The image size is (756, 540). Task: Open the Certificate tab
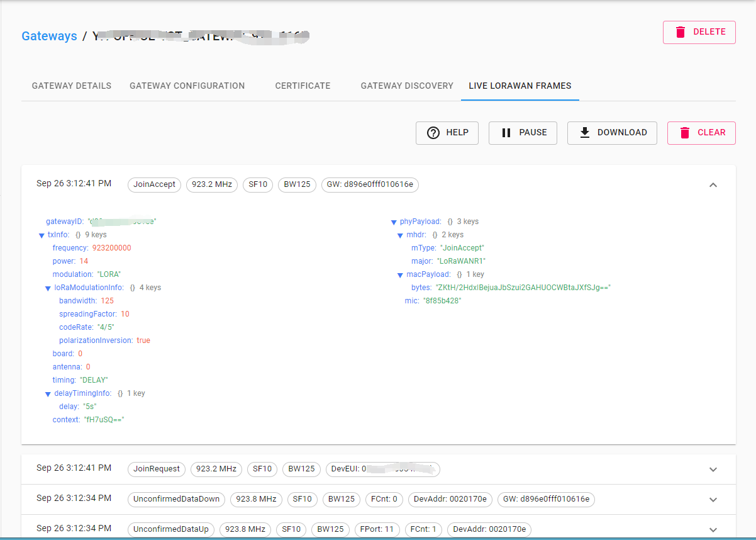click(x=303, y=86)
